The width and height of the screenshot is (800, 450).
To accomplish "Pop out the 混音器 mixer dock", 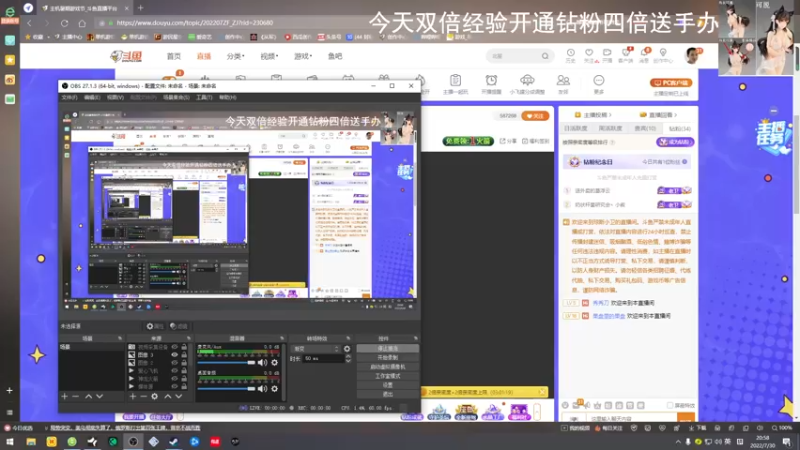I will (282, 339).
